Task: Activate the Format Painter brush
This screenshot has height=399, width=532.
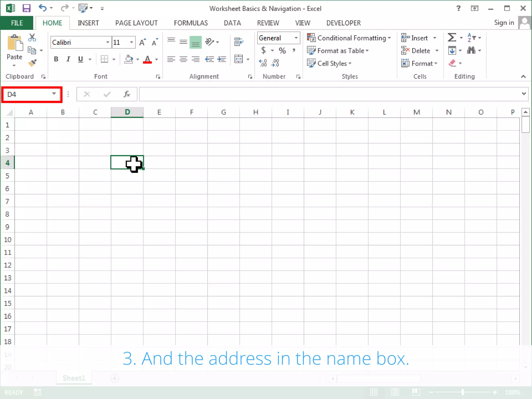Action: [x=32, y=63]
